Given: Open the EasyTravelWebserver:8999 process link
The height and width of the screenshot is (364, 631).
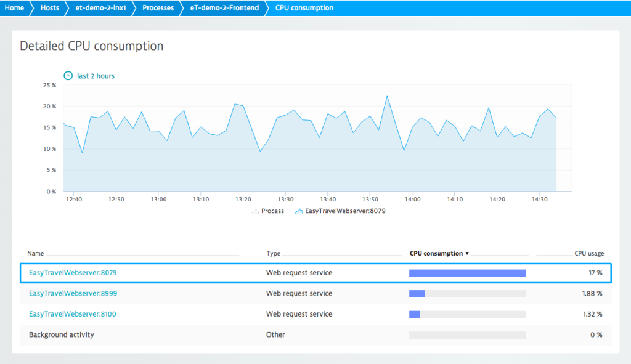Looking at the screenshot, I should (x=72, y=293).
